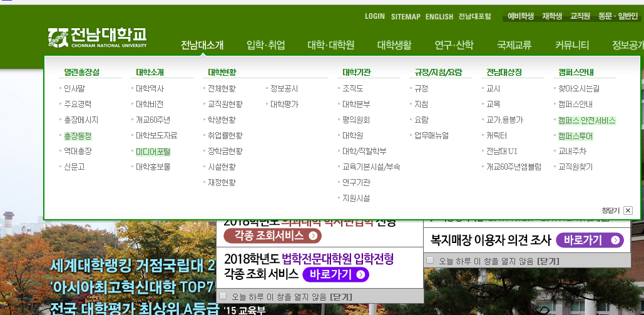Click the arrow on the 법학전문대학원 바로가기 button
The width and height of the screenshot is (644, 315).
point(360,275)
